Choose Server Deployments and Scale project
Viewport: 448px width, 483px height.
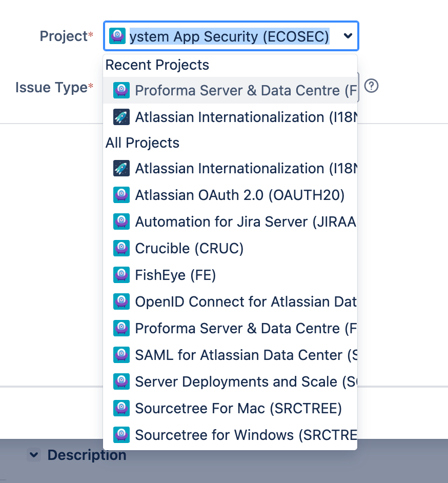(x=230, y=381)
